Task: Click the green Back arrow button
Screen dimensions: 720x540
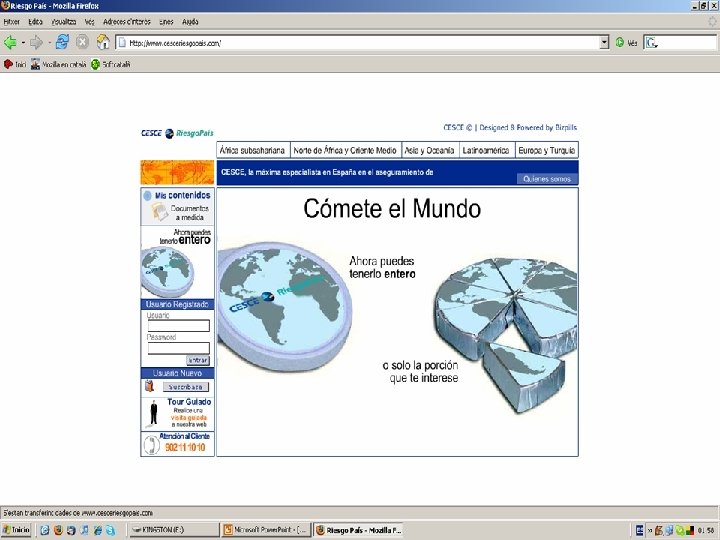Action: pyautogui.click(x=10, y=43)
